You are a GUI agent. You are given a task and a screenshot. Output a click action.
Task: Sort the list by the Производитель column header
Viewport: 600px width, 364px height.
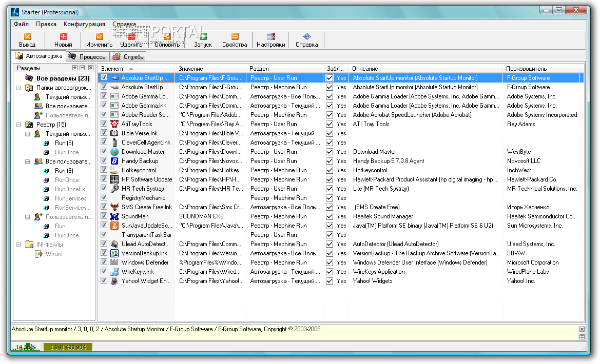526,68
